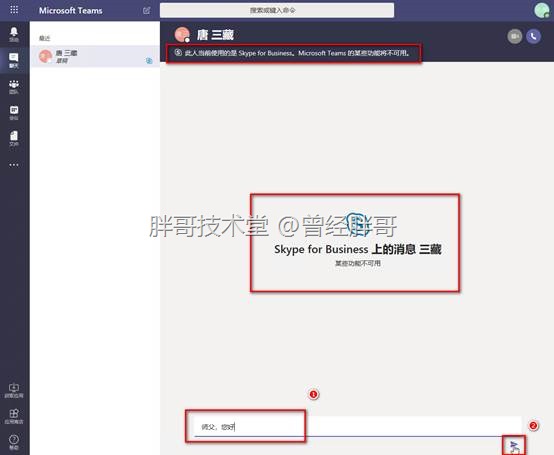
Task: Start a video call with 唐三藏
Action: [x=515, y=36]
